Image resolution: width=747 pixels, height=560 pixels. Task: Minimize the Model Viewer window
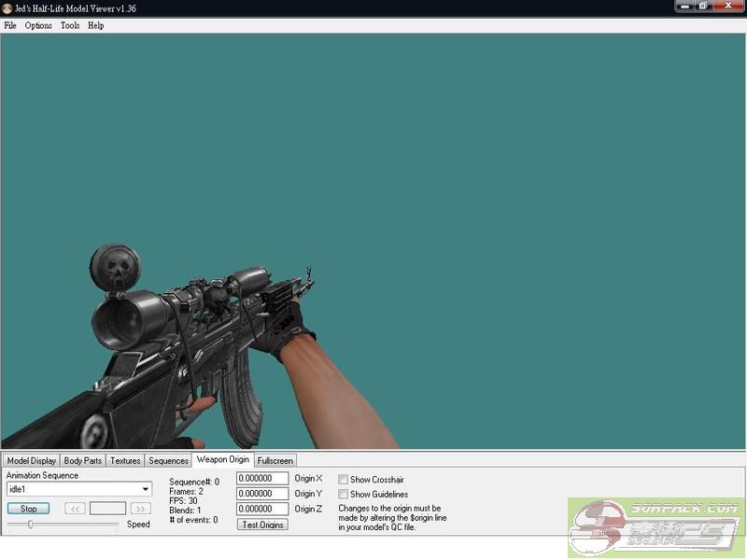coord(684,7)
